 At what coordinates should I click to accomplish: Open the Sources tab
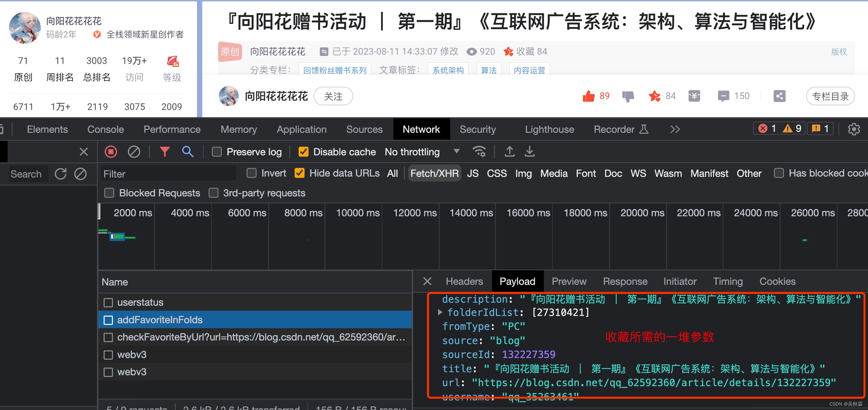[364, 129]
